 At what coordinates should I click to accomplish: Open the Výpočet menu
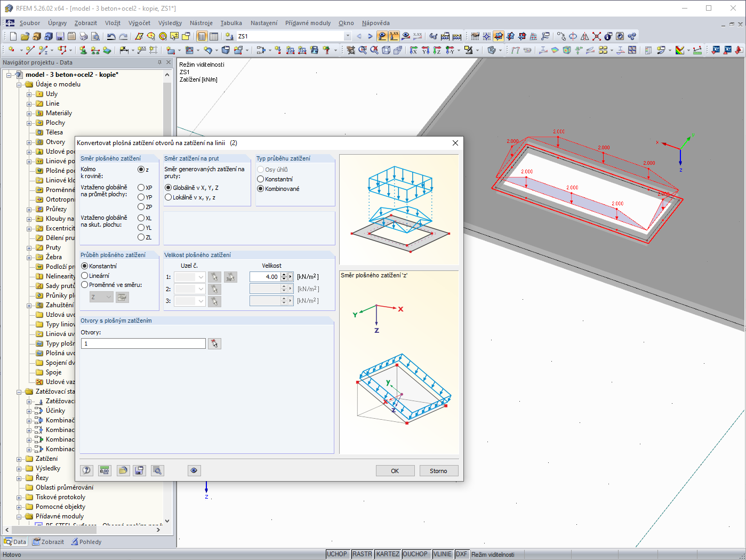point(139,23)
